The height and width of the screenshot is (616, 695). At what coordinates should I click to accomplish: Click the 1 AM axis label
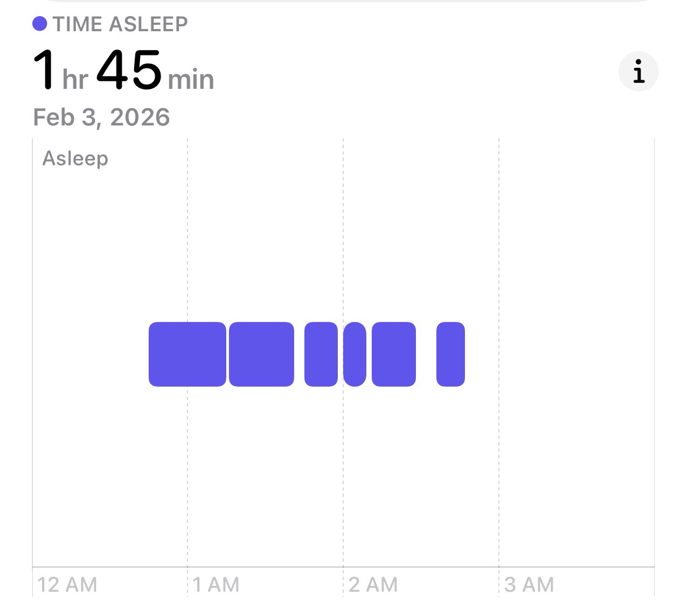(x=216, y=585)
